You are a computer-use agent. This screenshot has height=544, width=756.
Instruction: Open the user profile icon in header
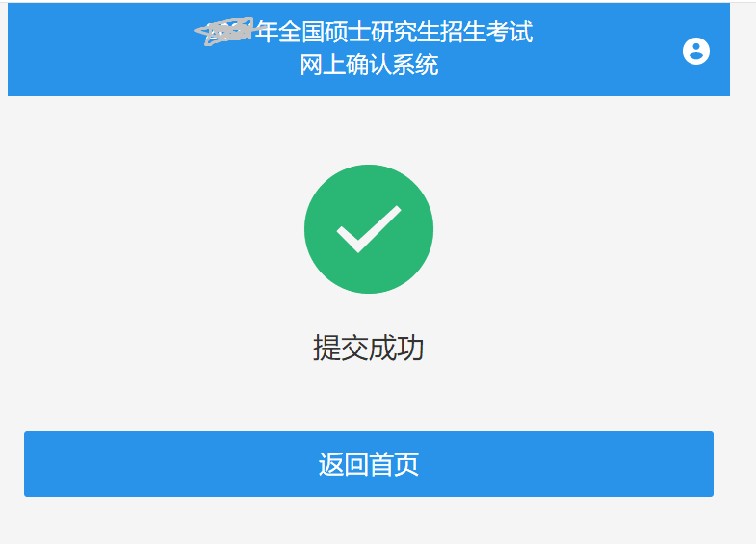(x=695, y=51)
